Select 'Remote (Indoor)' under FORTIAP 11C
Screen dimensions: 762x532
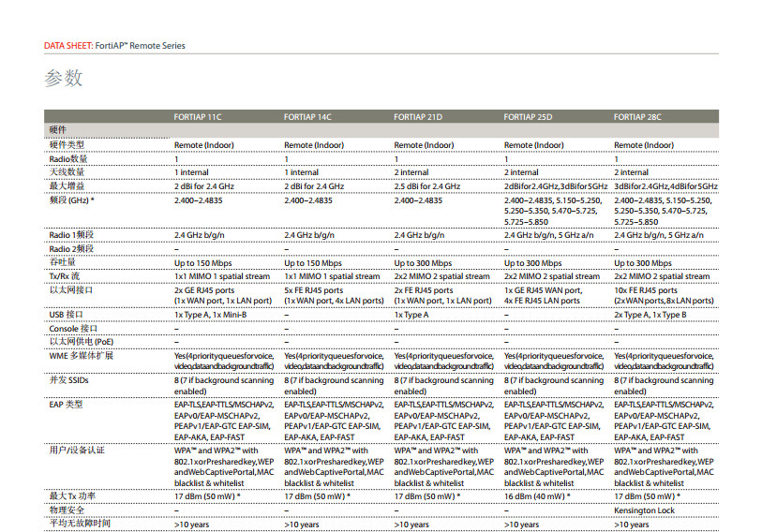click(204, 145)
